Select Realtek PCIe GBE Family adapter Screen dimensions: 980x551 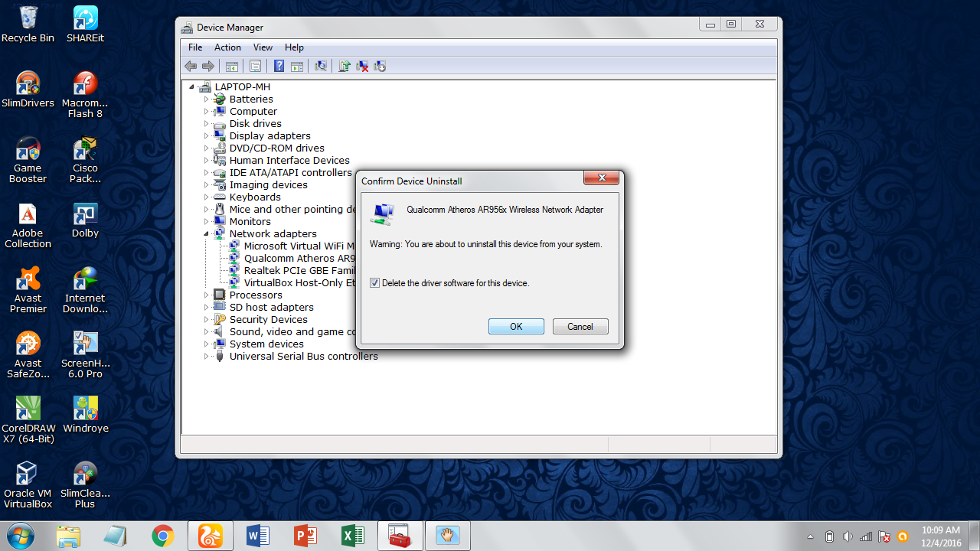[299, 271]
